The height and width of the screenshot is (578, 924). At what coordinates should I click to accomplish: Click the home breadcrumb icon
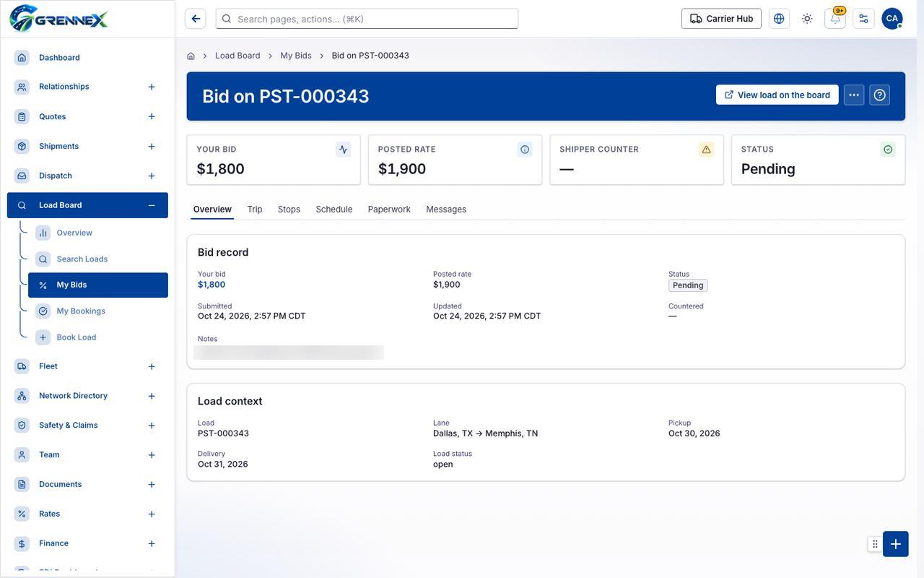[x=191, y=56]
